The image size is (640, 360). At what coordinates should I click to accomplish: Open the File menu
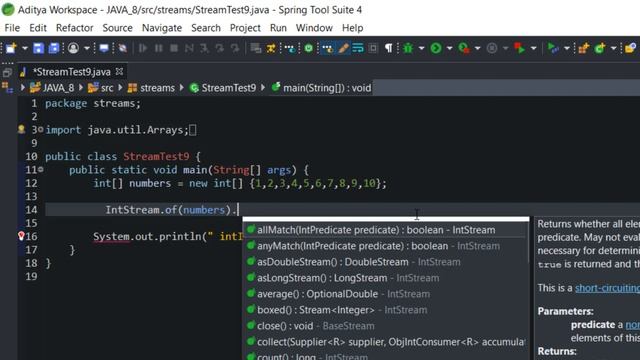(12, 28)
